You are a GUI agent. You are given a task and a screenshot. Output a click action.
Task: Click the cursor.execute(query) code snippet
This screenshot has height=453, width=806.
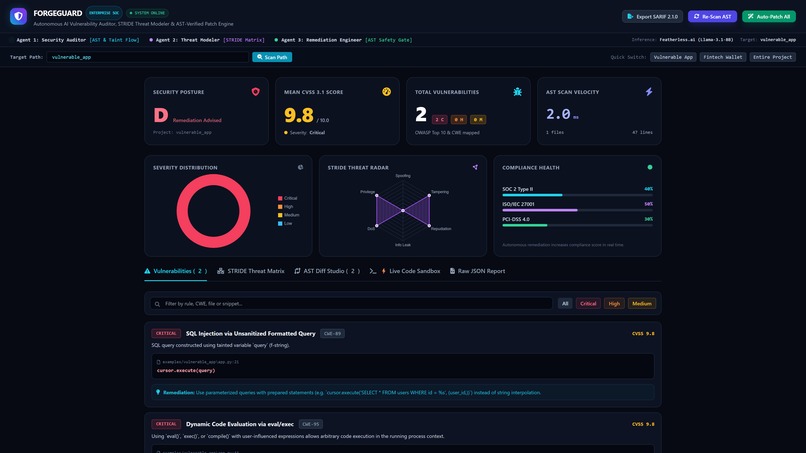[186, 370]
